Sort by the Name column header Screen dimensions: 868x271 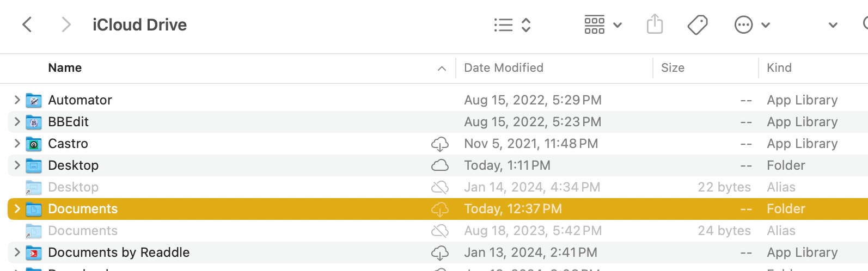coord(65,68)
